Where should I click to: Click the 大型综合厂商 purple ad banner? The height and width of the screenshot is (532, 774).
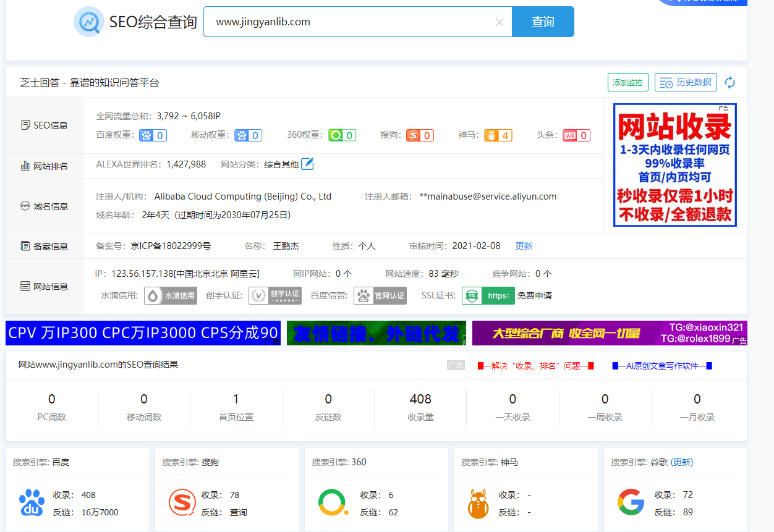(x=610, y=333)
